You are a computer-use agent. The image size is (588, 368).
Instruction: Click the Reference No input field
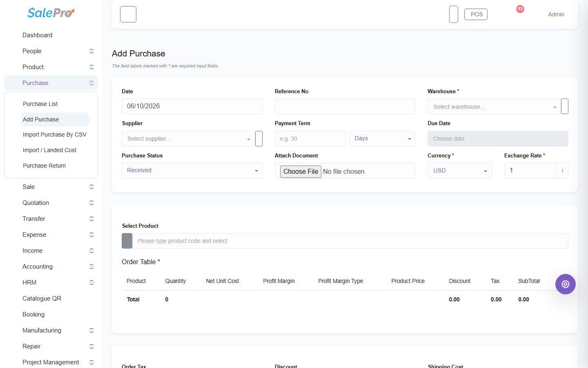(345, 106)
